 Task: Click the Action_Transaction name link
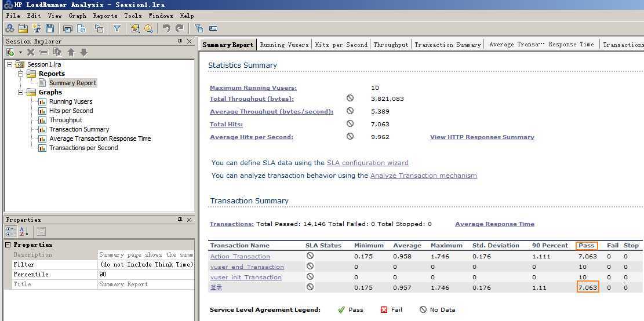click(x=240, y=256)
